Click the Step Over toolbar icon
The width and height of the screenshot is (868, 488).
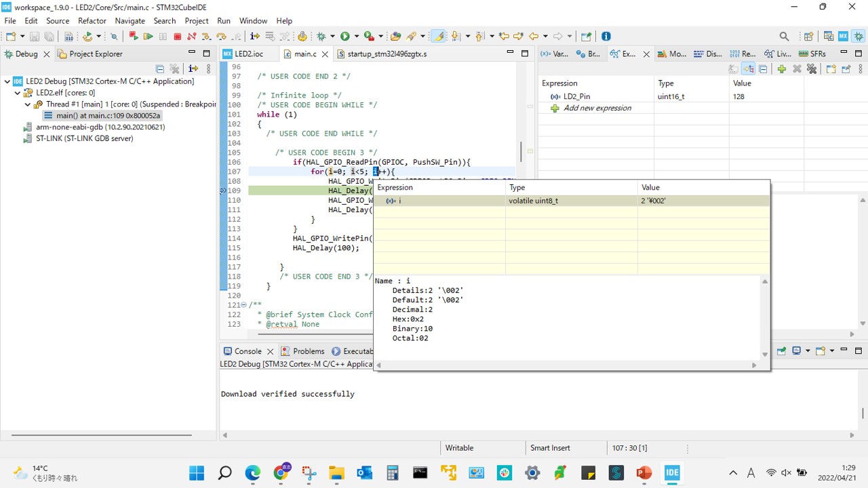221,36
